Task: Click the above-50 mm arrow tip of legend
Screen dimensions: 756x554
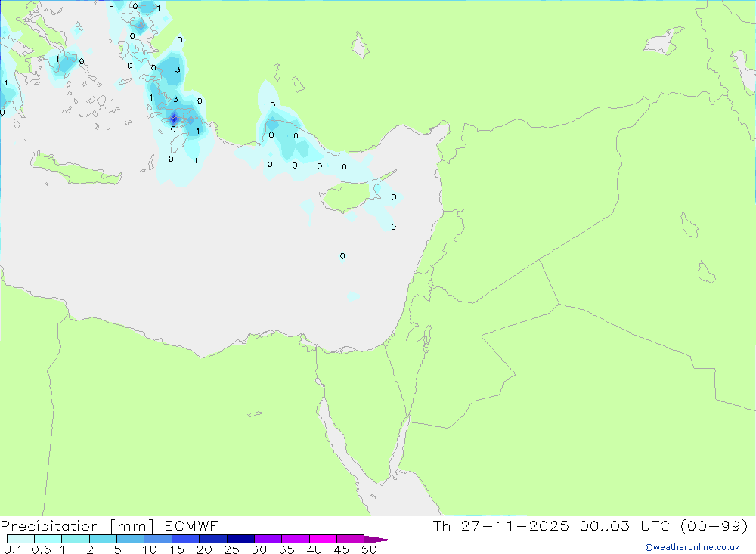Action: click(377, 540)
